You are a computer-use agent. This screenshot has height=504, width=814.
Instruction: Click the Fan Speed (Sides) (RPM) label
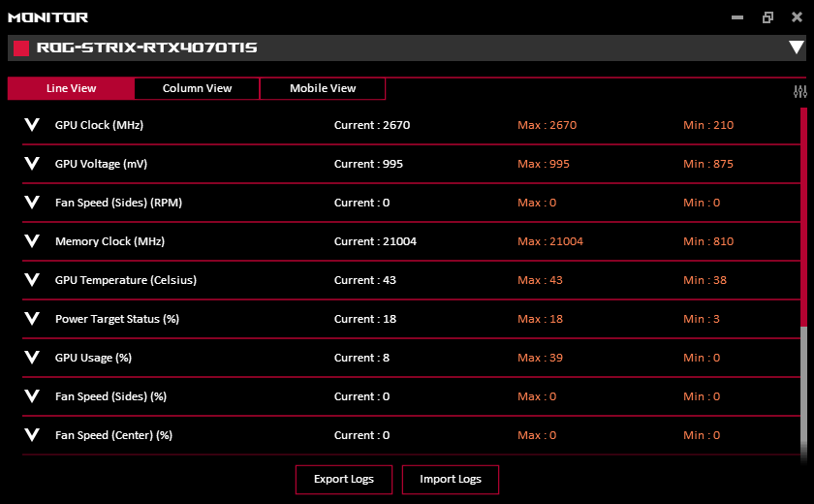click(x=118, y=203)
